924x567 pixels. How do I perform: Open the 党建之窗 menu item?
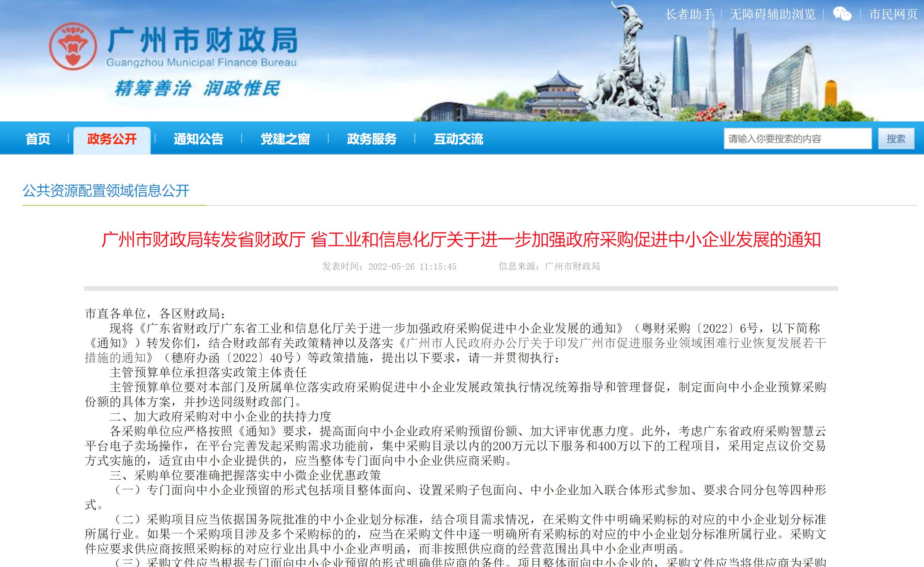click(285, 139)
